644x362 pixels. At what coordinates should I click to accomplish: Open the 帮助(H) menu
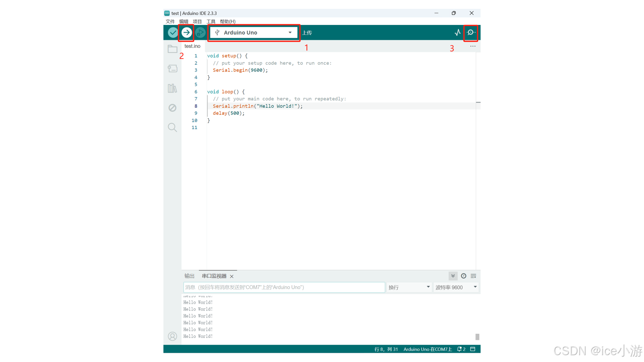pos(228,22)
